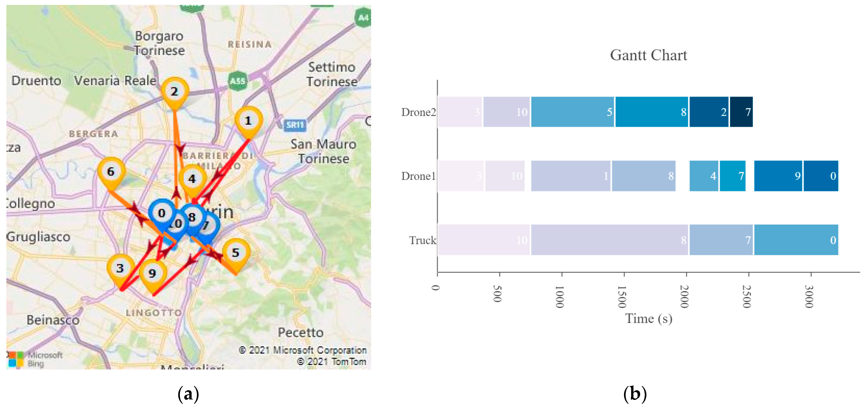Click the Drone1 bar segment labeled 8
Viewport: 868px width, 408px height.
644,176
